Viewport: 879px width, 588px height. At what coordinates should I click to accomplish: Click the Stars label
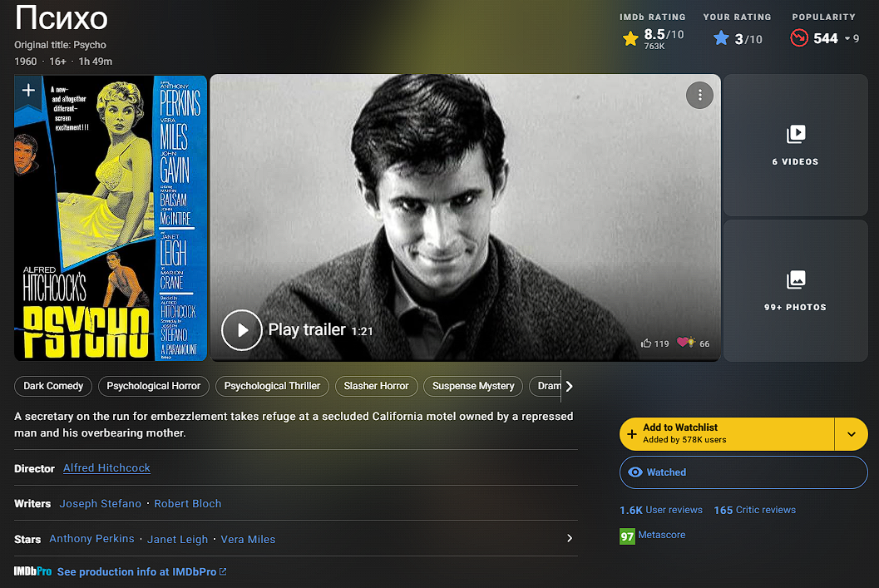point(27,539)
